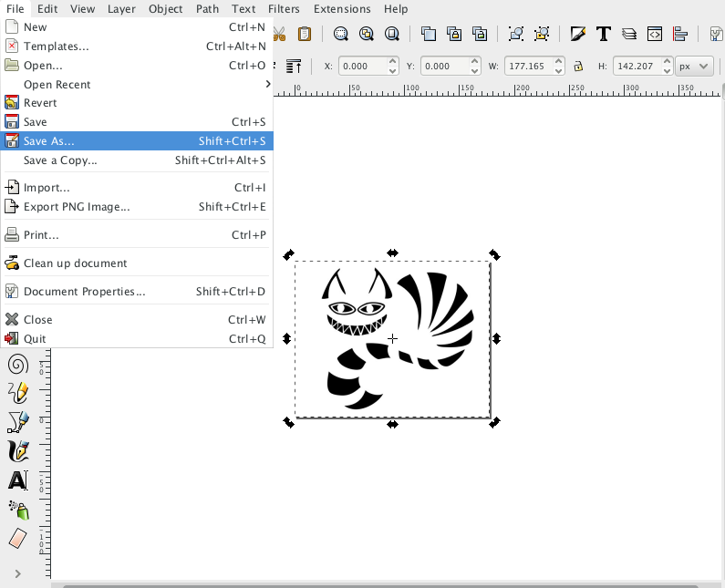Zoom to fit drawing
The height and width of the screenshot is (588, 725).
(x=367, y=34)
